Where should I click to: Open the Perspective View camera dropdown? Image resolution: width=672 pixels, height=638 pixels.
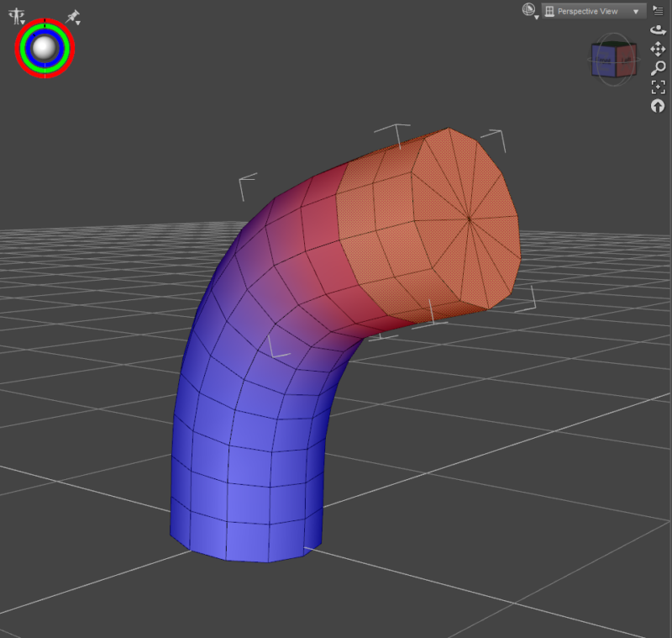coord(594,11)
